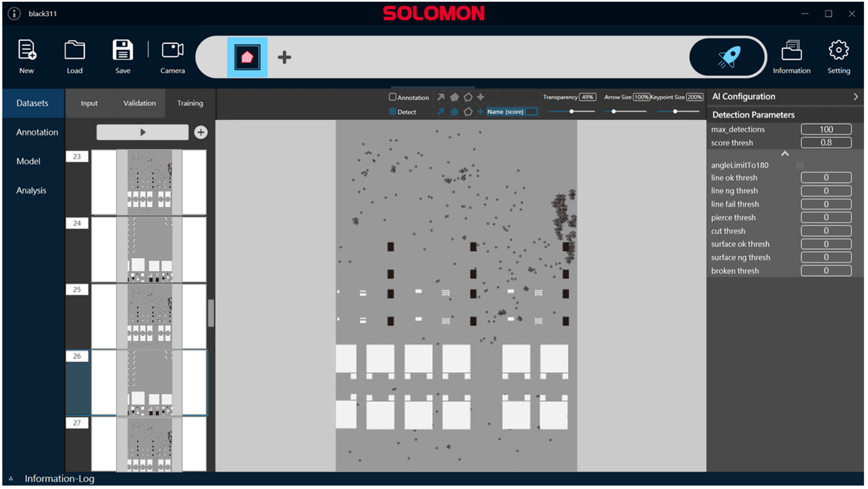Open the Model section in sidebar
868x489 pixels.
[x=29, y=161]
